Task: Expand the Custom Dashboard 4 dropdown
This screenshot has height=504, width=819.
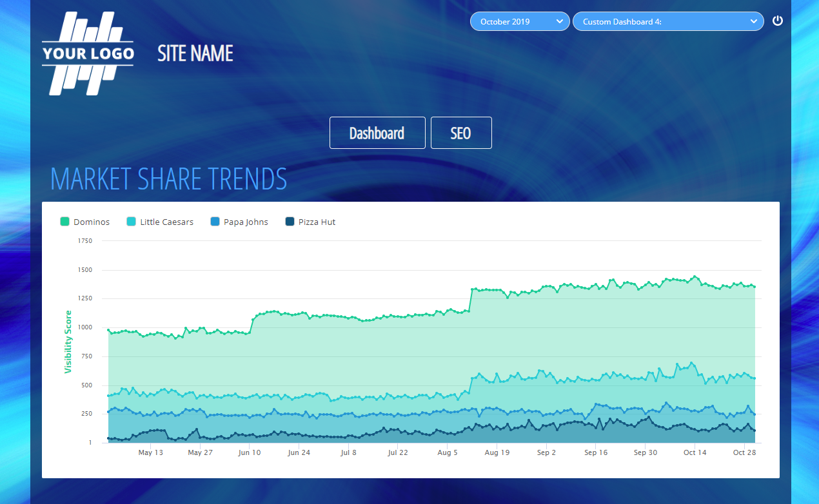Action: (668, 21)
